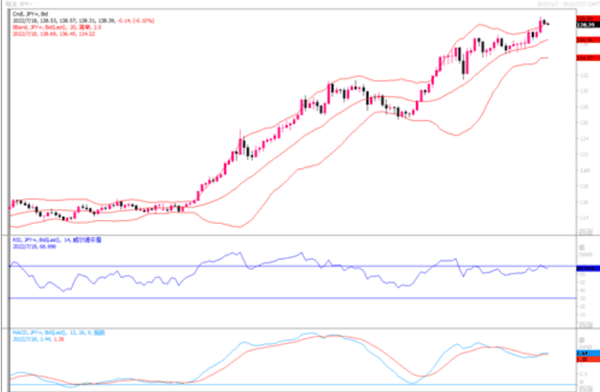This screenshot has height=392, width=600.
Task: Click the orange-red MACD signal value tag
Action: coord(588,359)
